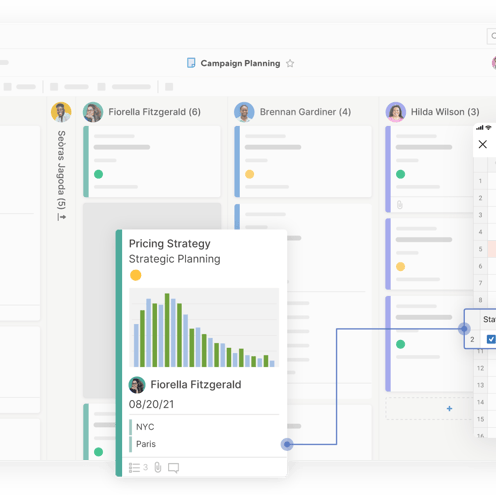Click yellow status dot on Hilda's second card
This screenshot has width=496, height=496.
[x=401, y=267]
